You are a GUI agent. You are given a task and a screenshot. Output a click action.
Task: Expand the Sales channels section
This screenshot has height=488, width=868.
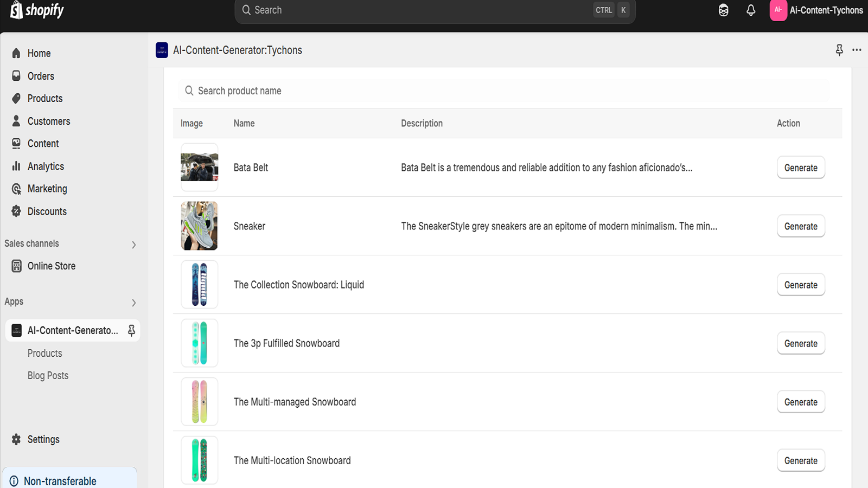pyautogui.click(x=133, y=245)
